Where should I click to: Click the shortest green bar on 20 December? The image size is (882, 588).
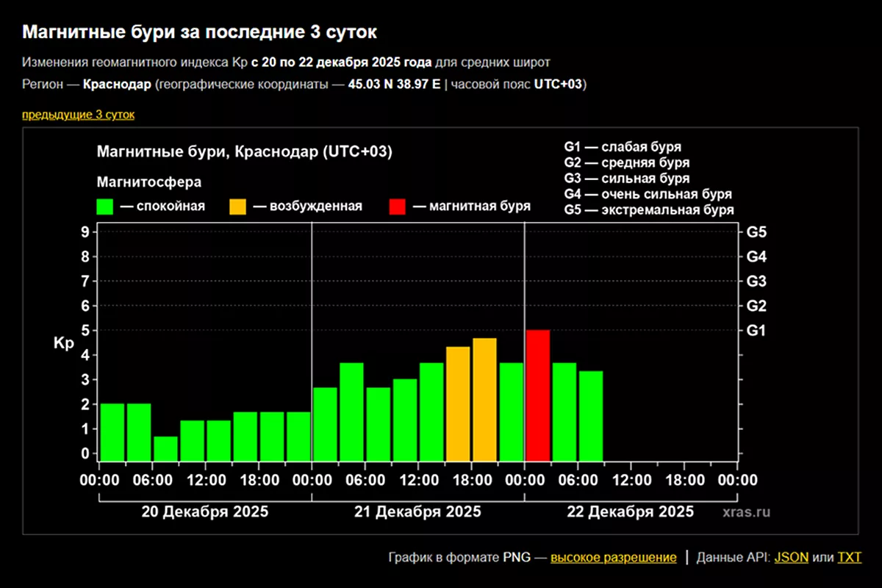click(x=165, y=448)
